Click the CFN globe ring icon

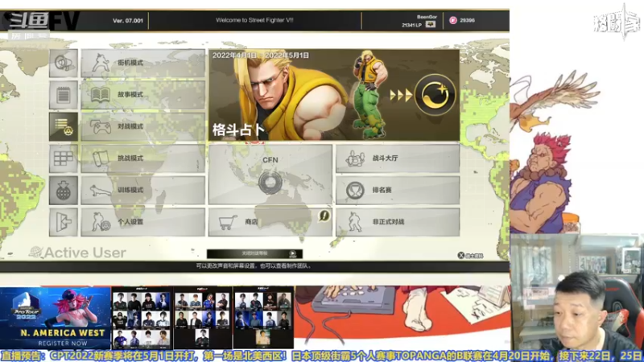pyautogui.click(x=270, y=183)
